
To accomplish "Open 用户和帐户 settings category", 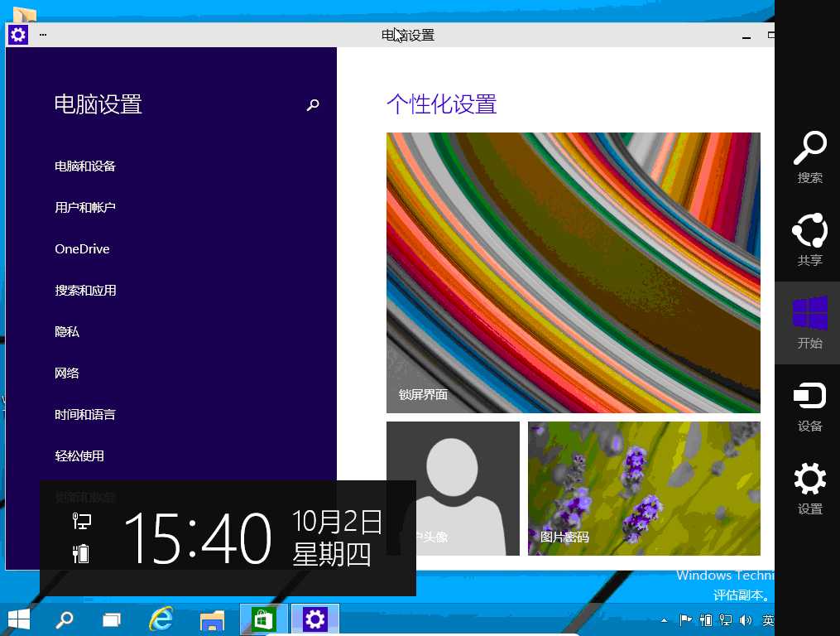I will point(85,208).
